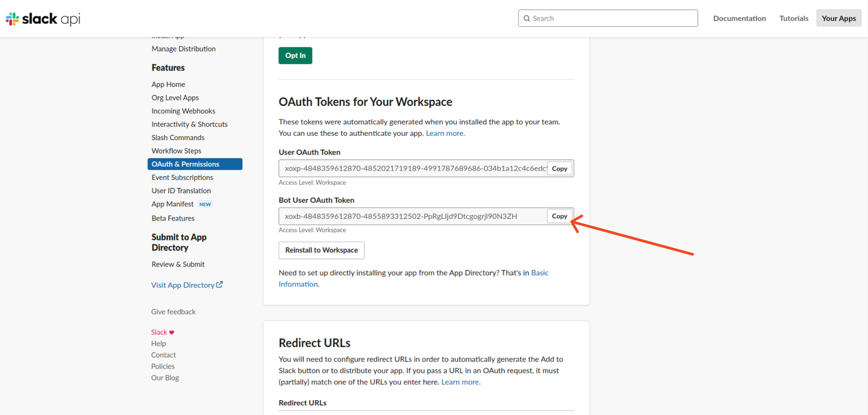Open Documentation in the top navigation

click(739, 18)
